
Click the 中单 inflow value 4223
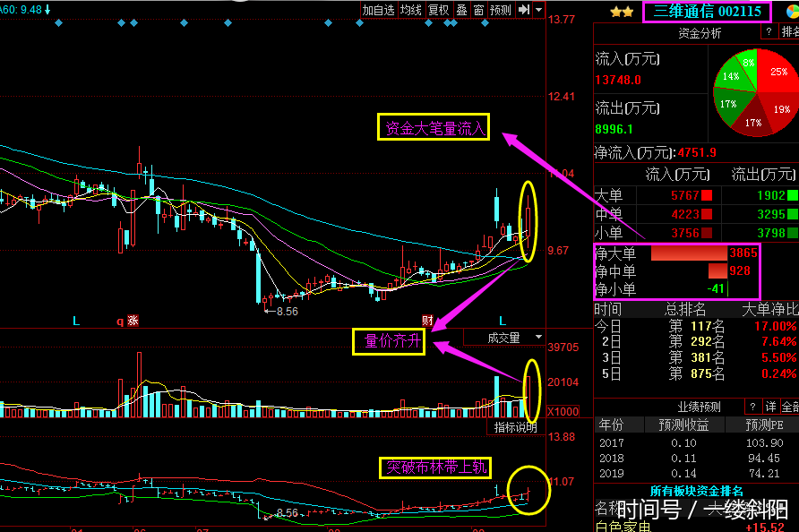coord(685,214)
